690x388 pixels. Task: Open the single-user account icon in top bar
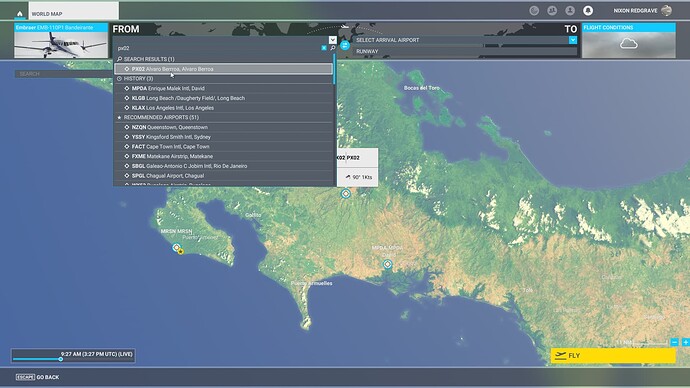(570, 11)
